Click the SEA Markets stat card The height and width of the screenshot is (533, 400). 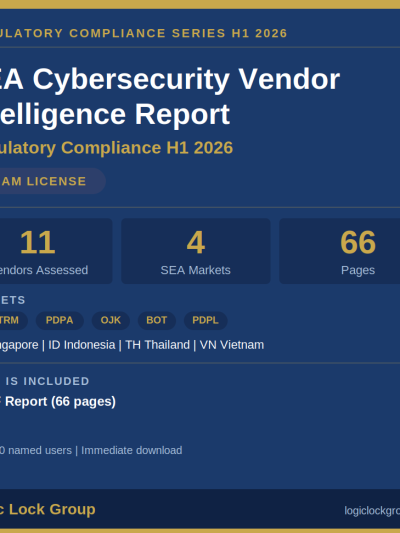point(196,251)
